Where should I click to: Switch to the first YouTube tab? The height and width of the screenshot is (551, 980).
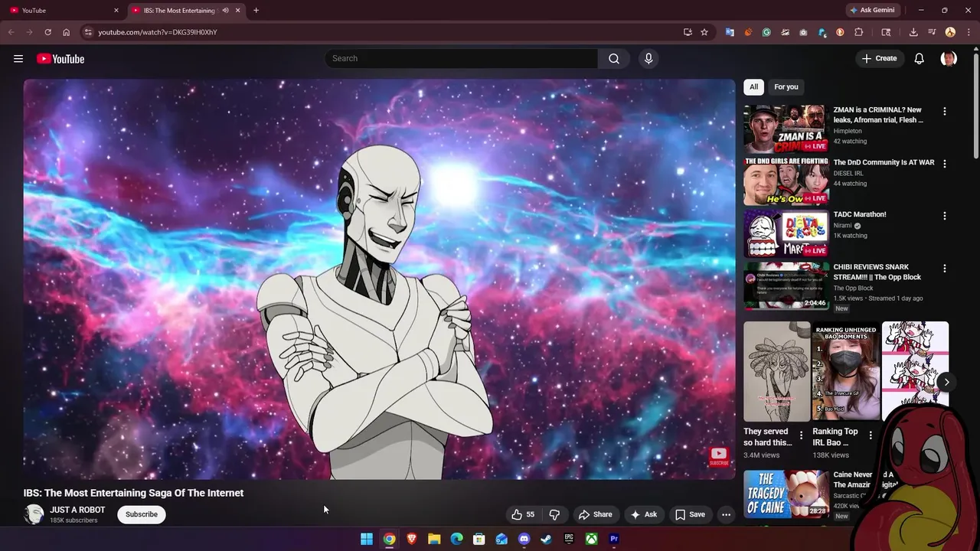[x=63, y=11]
